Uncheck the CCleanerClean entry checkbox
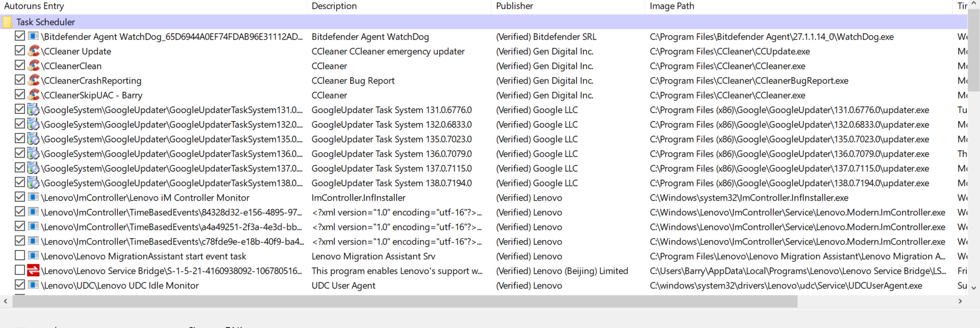The width and height of the screenshot is (980, 328). click(19, 65)
